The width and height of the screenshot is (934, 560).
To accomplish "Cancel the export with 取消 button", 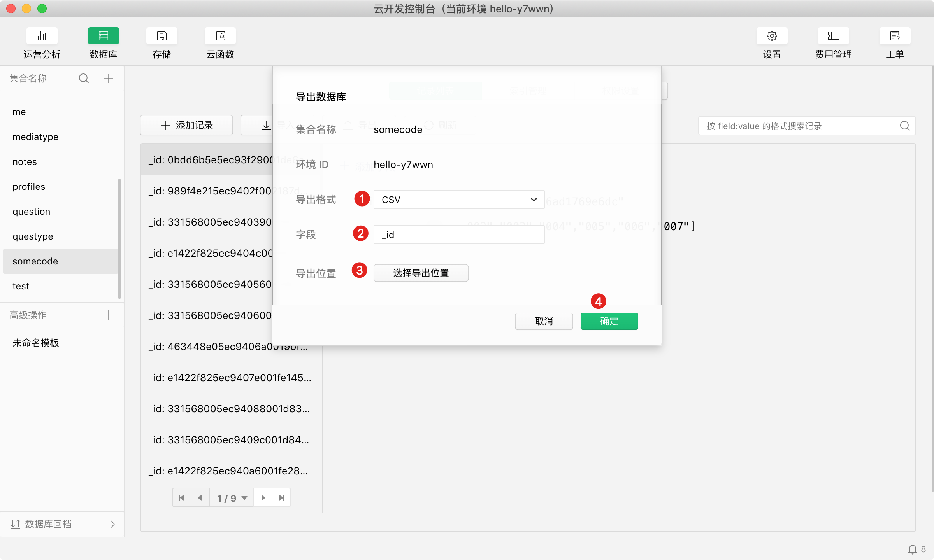I will pos(544,321).
